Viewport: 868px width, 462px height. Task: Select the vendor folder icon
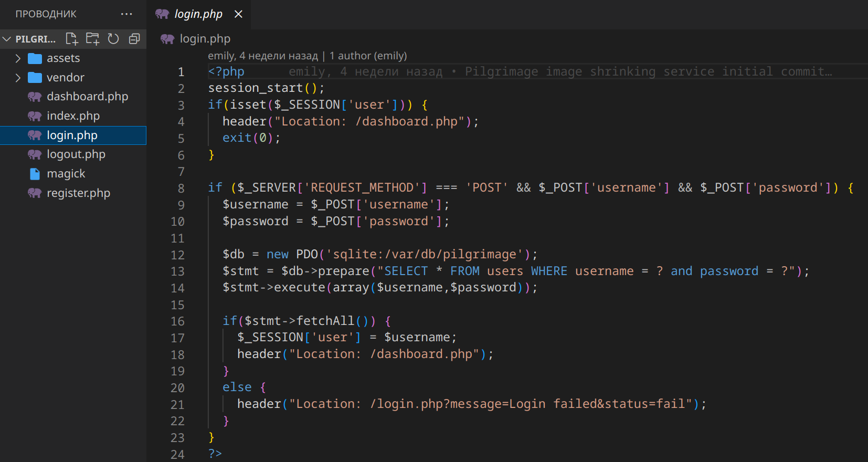click(35, 78)
